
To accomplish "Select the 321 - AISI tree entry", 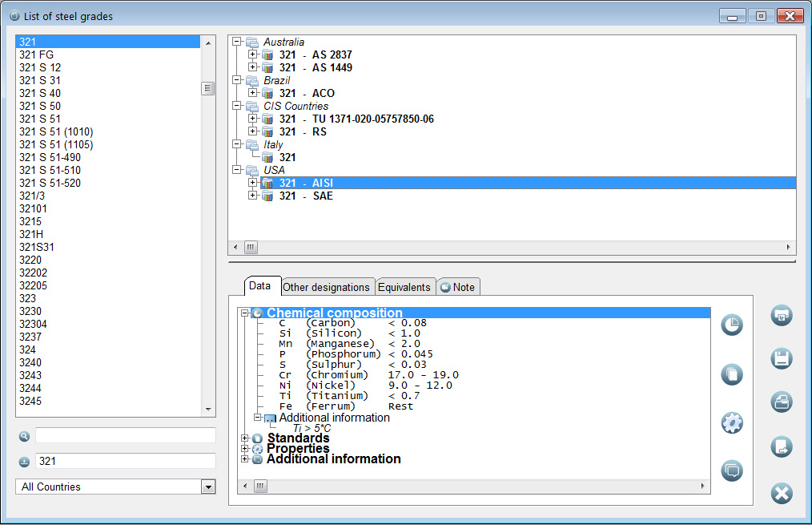I will (x=528, y=183).
